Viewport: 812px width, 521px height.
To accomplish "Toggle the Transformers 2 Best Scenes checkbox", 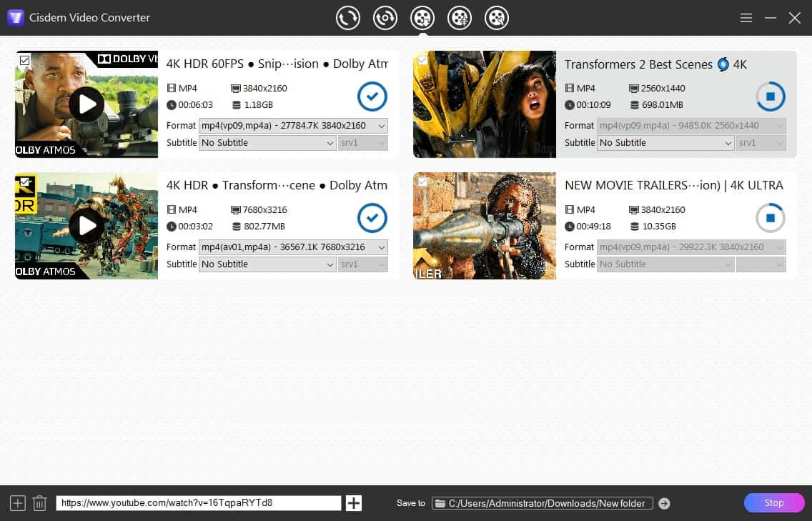I will click(x=423, y=61).
